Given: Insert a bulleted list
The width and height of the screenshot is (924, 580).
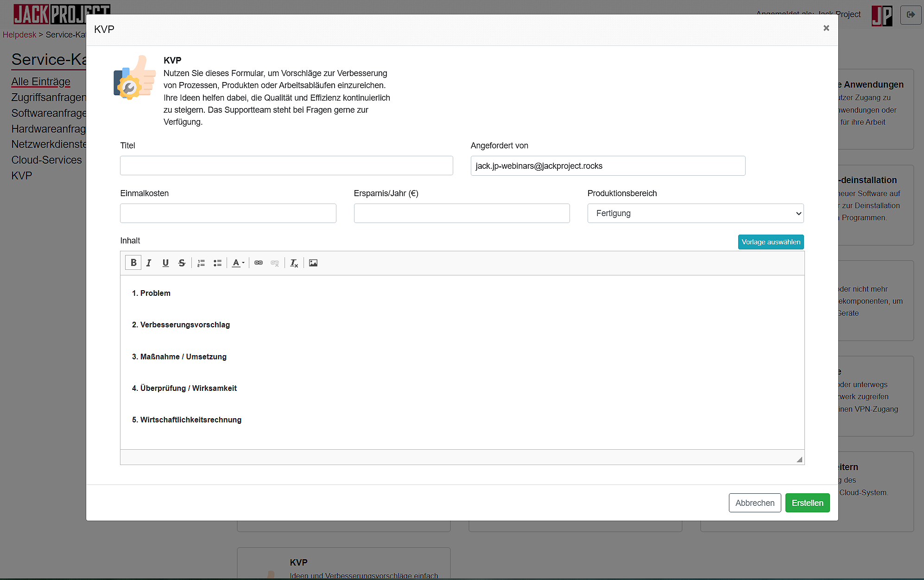Looking at the screenshot, I should (x=217, y=263).
